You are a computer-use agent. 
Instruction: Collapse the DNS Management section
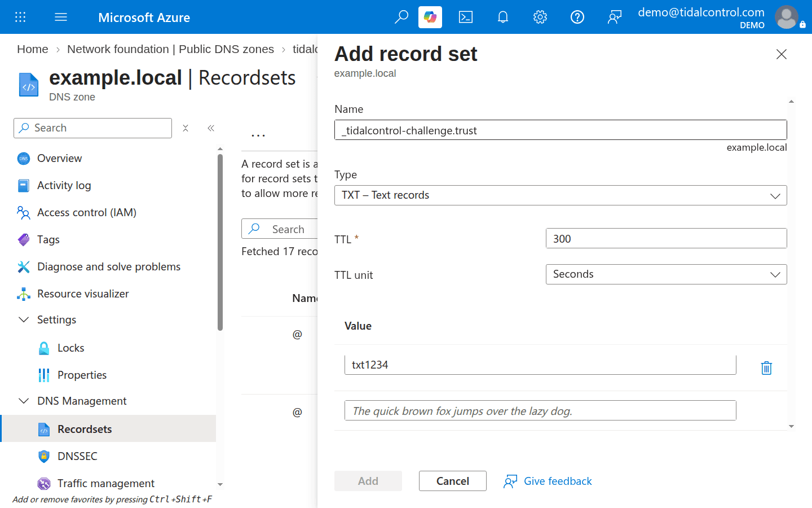[24, 401]
